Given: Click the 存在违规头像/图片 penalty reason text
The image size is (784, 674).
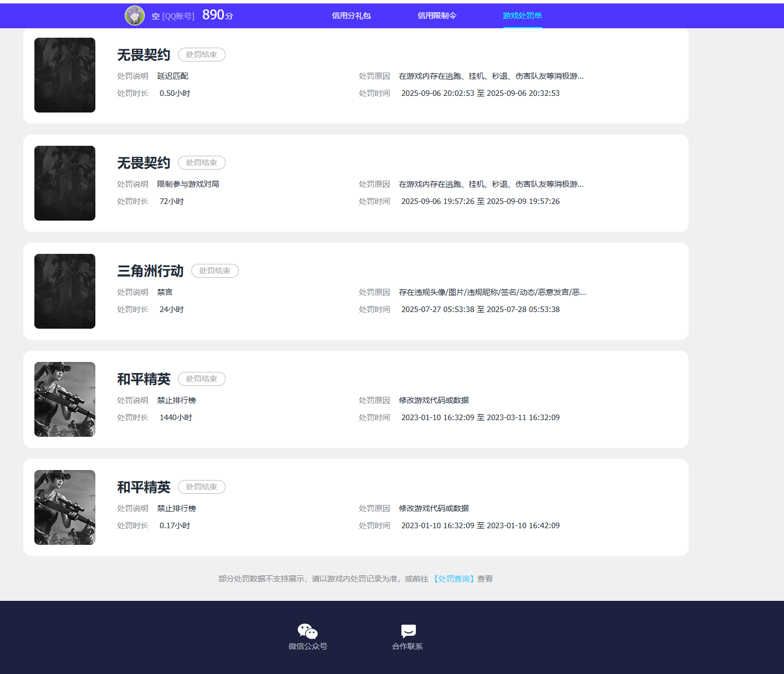Looking at the screenshot, I should 492,292.
